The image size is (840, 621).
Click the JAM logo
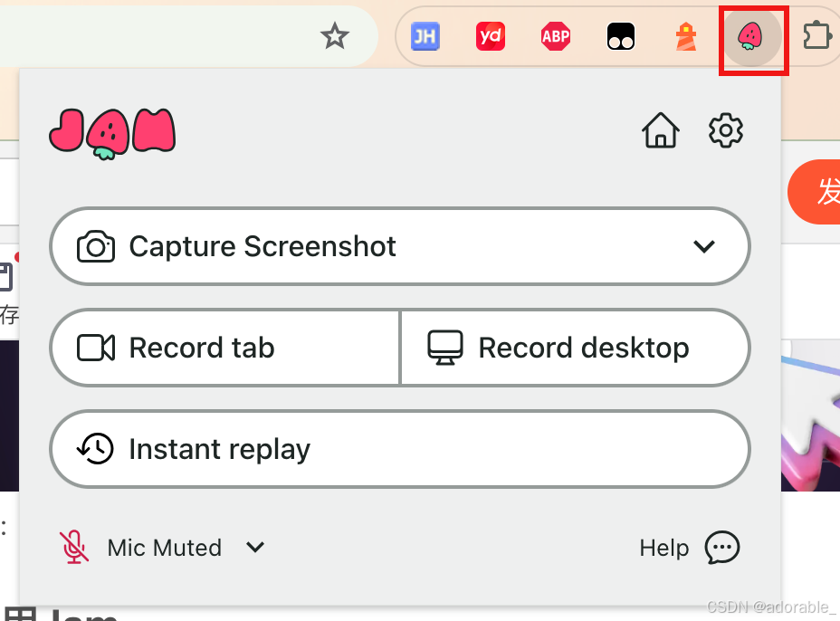[112, 133]
